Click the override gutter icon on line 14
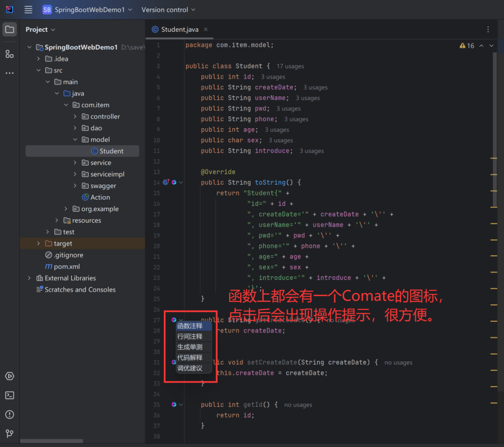The height and width of the screenshot is (447, 504). click(166, 182)
